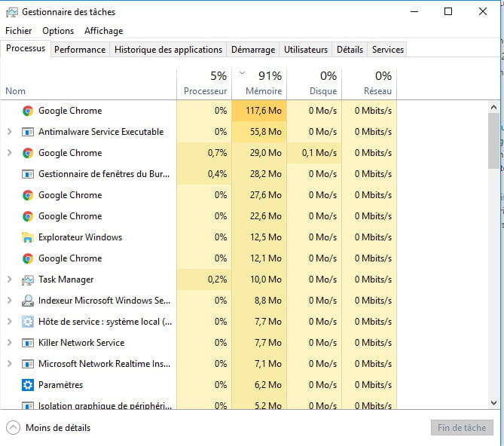This screenshot has width=504, height=446.
Task: Click the Indexeur Microsoft Windows Search icon
Action: click(28, 301)
